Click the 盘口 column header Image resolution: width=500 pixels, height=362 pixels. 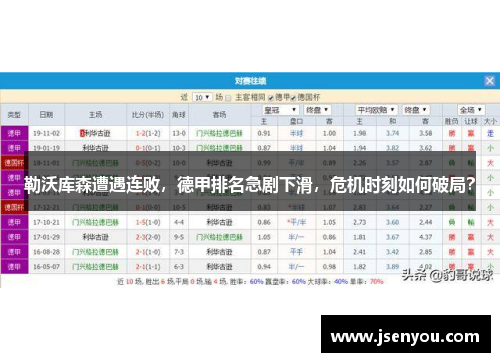[296, 121]
